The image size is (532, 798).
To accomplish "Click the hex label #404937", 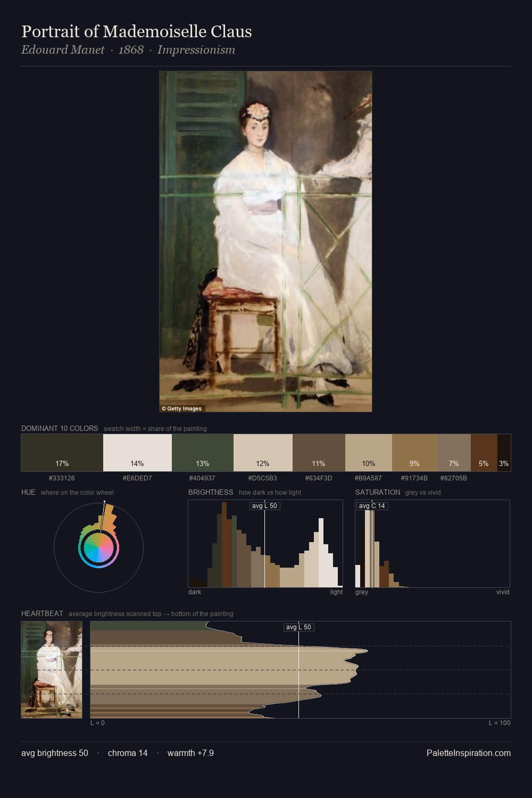I will (202, 478).
